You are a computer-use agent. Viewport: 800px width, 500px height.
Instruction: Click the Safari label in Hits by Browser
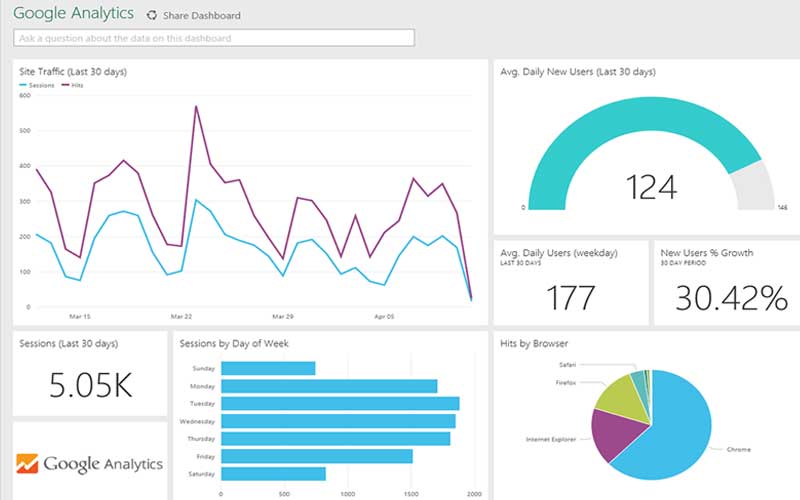(x=568, y=366)
